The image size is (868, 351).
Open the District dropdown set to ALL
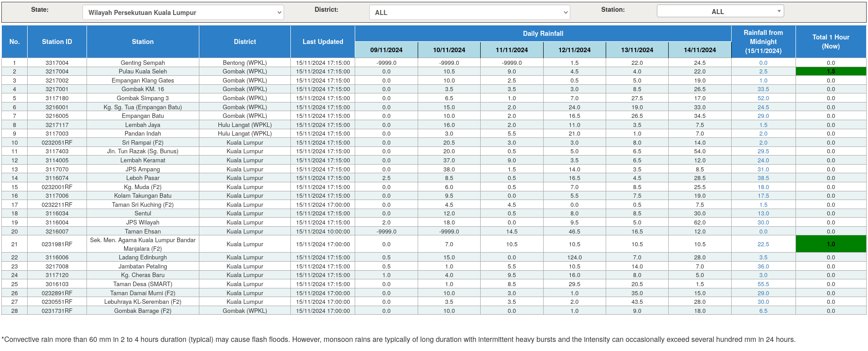(469, 13)
